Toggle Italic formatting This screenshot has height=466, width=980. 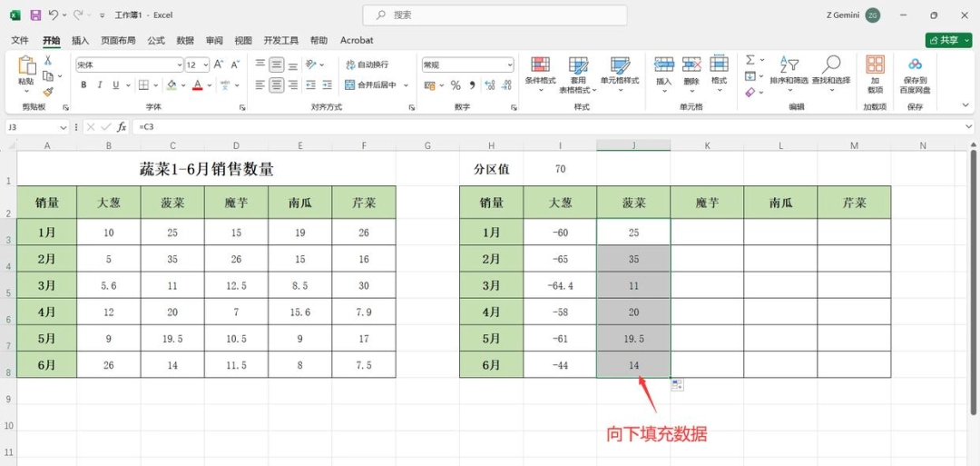(x=100, y=85)
